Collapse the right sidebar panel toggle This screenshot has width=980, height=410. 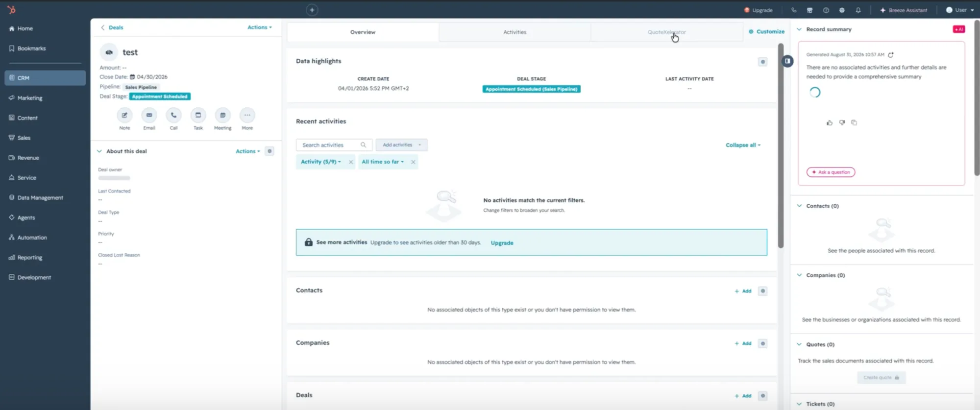point(787,61)
